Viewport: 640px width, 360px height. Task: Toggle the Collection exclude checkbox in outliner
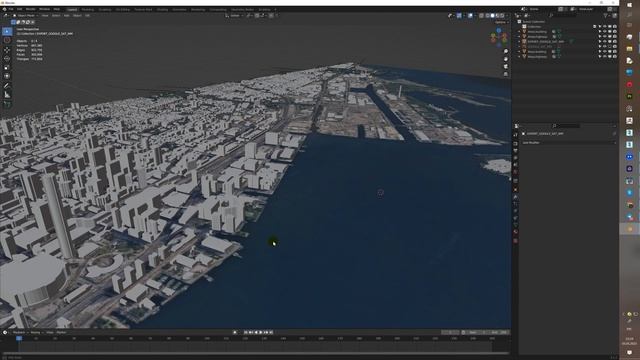(x=595, y=27)
